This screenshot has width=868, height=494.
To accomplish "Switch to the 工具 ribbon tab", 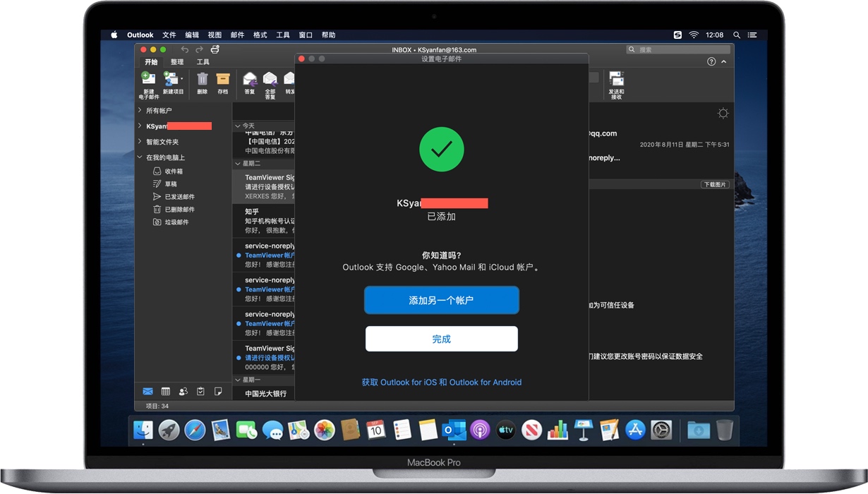I will [x=203, y=61].
